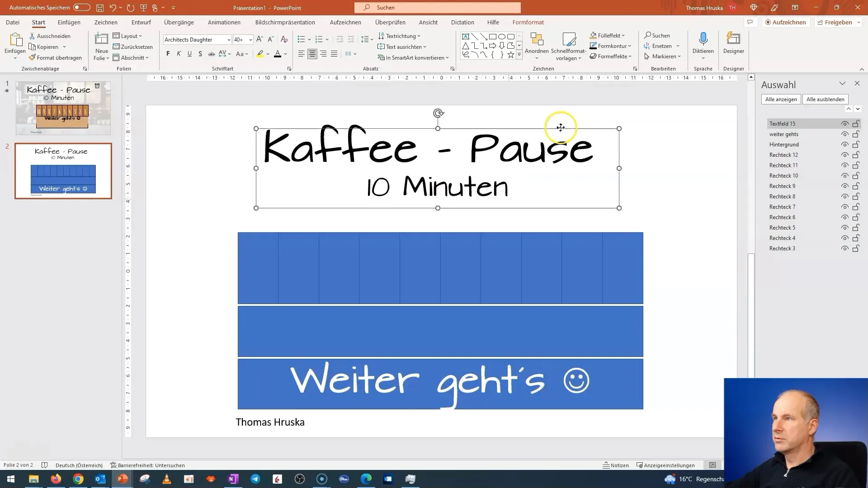Toggle visibility of weiter gehts layer
This screenshot has height=488, width=868.
click(846, 134)
